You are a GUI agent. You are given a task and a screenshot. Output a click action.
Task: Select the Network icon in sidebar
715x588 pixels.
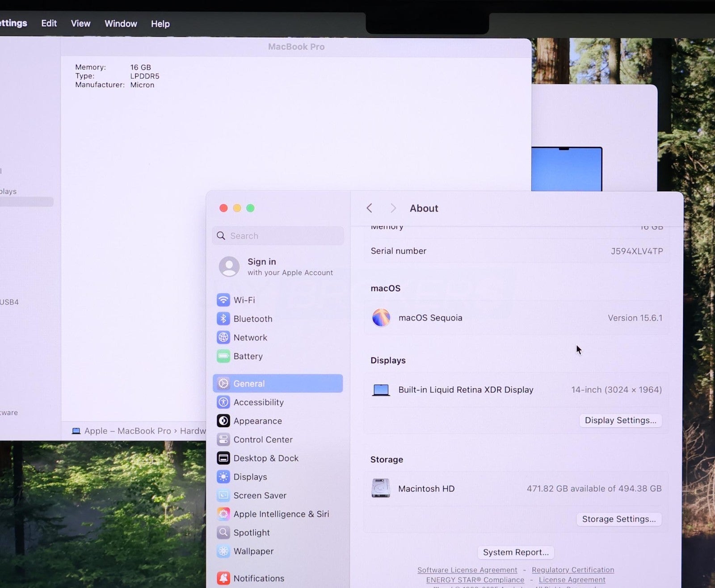pos(223,337)
